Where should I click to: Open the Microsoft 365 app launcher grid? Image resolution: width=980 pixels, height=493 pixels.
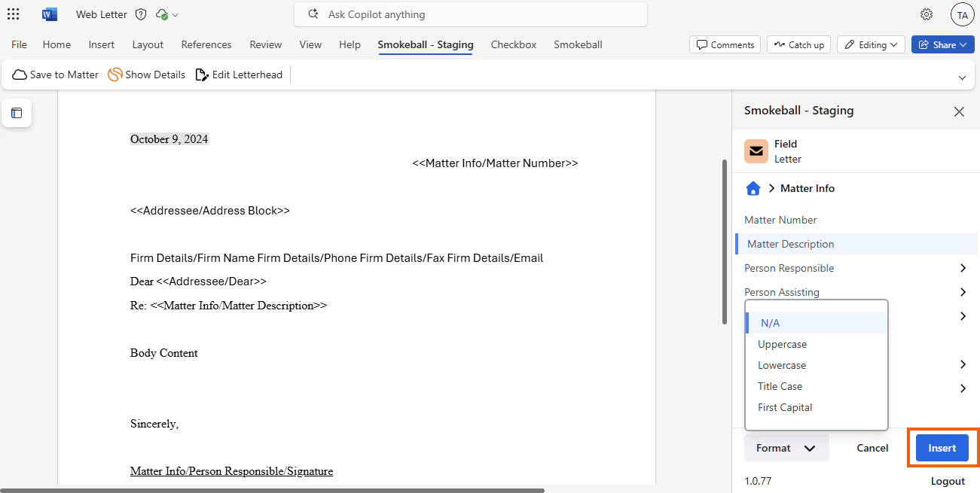[14, 14]
